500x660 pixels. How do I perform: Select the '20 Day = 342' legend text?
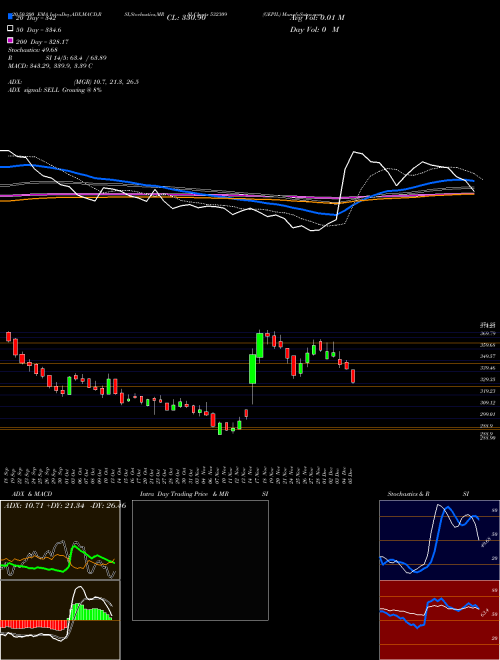coord(36,18)
